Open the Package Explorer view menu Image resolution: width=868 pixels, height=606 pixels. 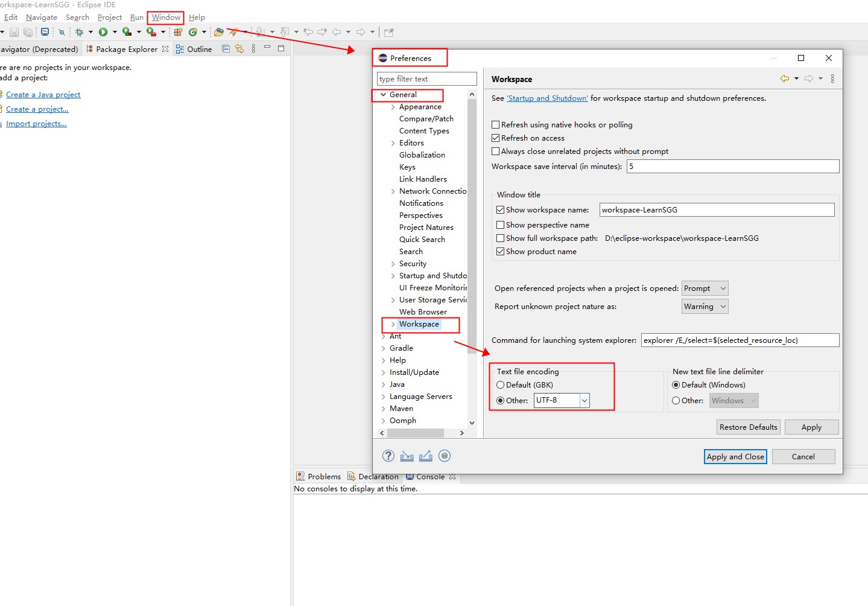pos(253,49)
